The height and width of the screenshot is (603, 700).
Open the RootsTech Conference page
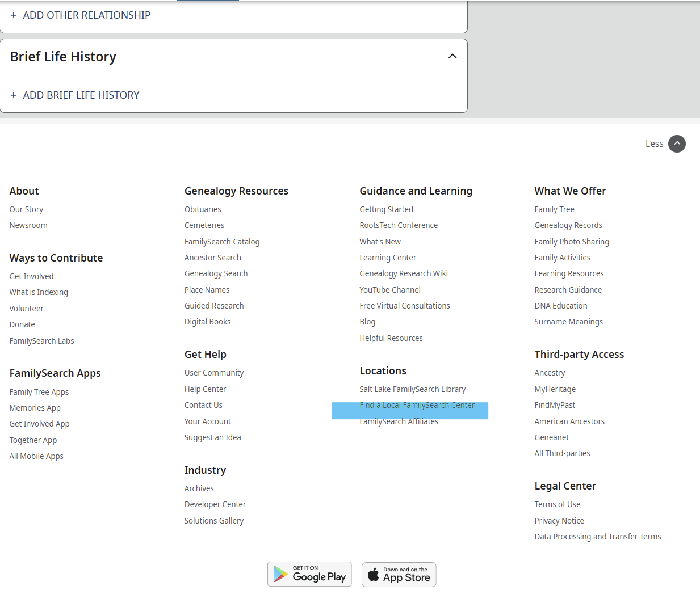click(399, 225)
